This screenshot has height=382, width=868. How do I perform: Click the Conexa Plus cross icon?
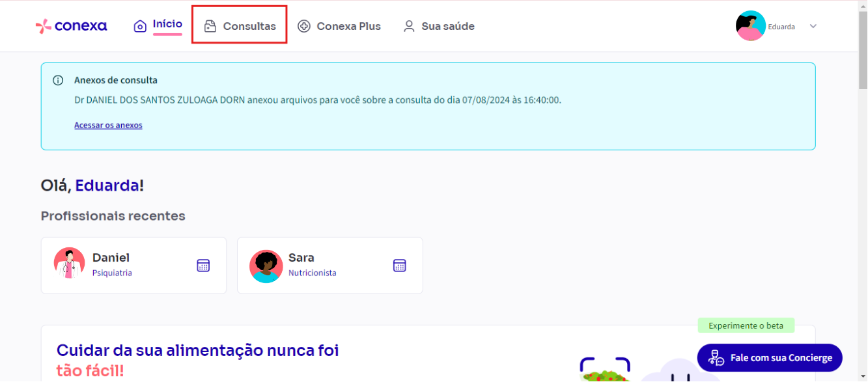[303, 26]
